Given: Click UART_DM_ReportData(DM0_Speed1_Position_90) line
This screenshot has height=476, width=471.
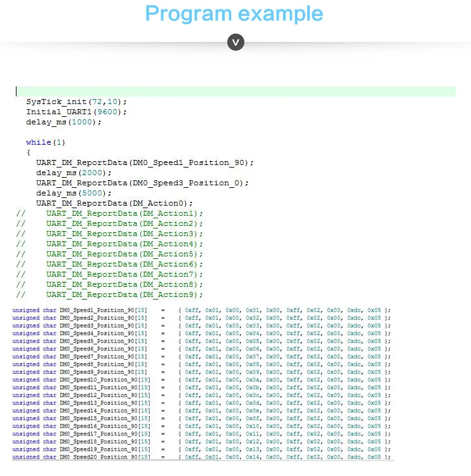Looking at the screenshot, I should tap(145, 162).
